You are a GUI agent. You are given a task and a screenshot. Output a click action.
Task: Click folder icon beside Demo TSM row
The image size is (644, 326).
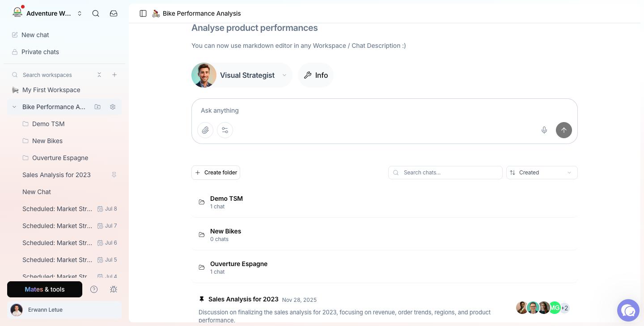(x=202, y=202)
